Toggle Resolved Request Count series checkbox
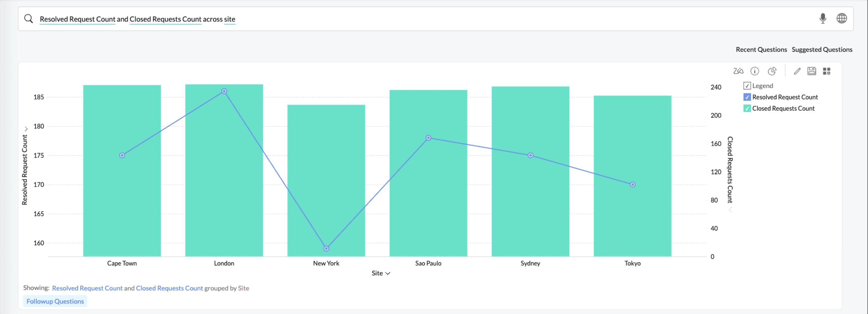 tap(747, 97)
